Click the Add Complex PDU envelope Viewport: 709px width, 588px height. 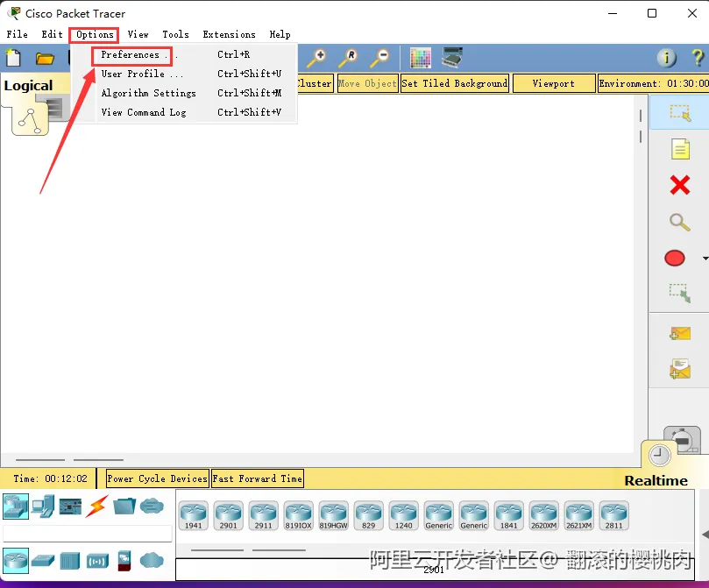[x=680, y=369]
